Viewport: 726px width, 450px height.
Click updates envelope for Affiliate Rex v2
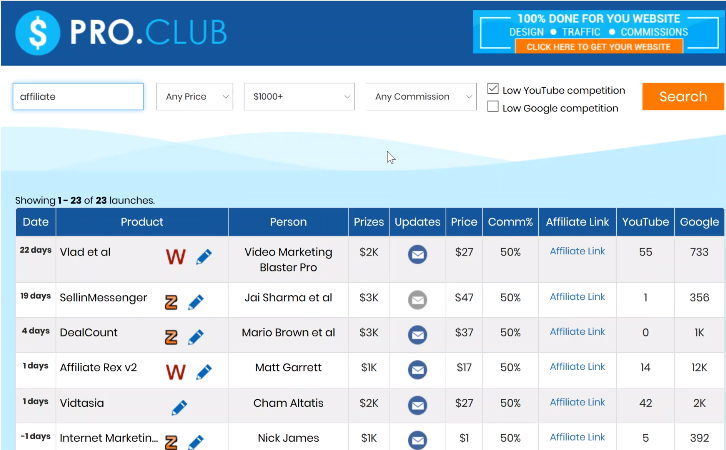pyautogui.click(x=418, y=369)
